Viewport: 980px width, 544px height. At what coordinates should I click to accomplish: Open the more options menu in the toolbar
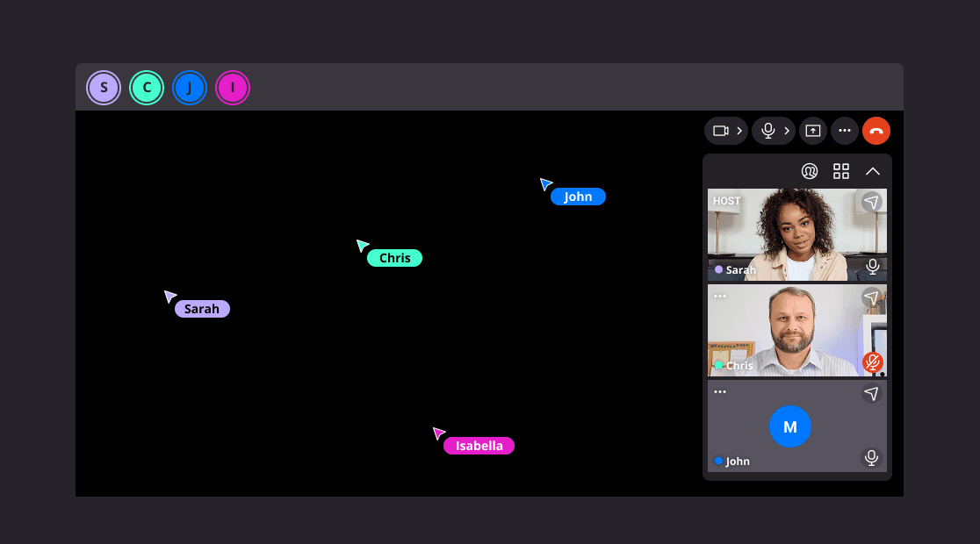pyautogui.click(x=844, y=130)
